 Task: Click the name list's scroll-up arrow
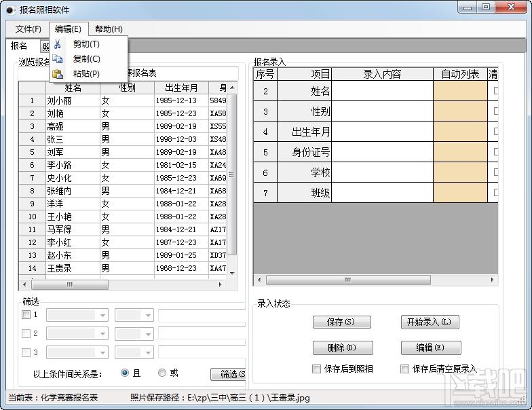[x=232, y=88]
